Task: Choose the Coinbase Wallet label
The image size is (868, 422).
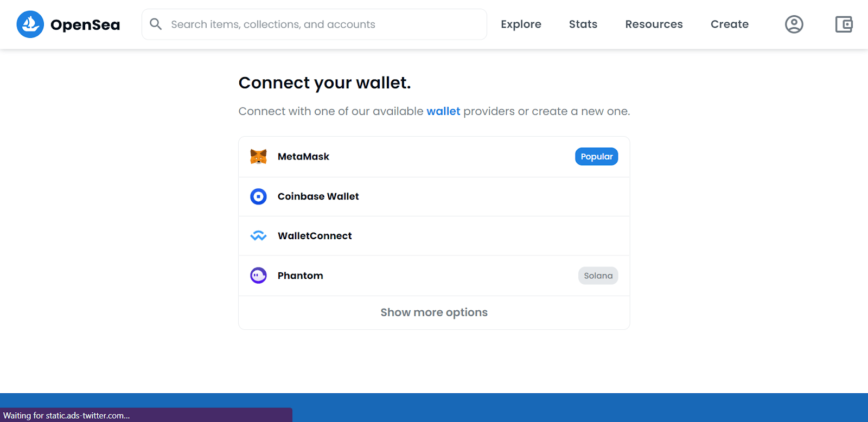Action: point(318,196)
